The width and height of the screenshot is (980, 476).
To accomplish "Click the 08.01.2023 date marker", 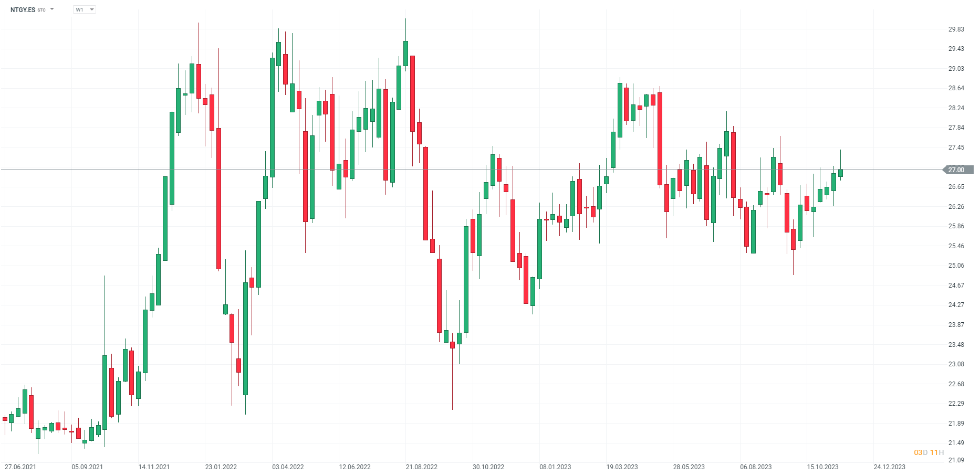I will 555,467.
